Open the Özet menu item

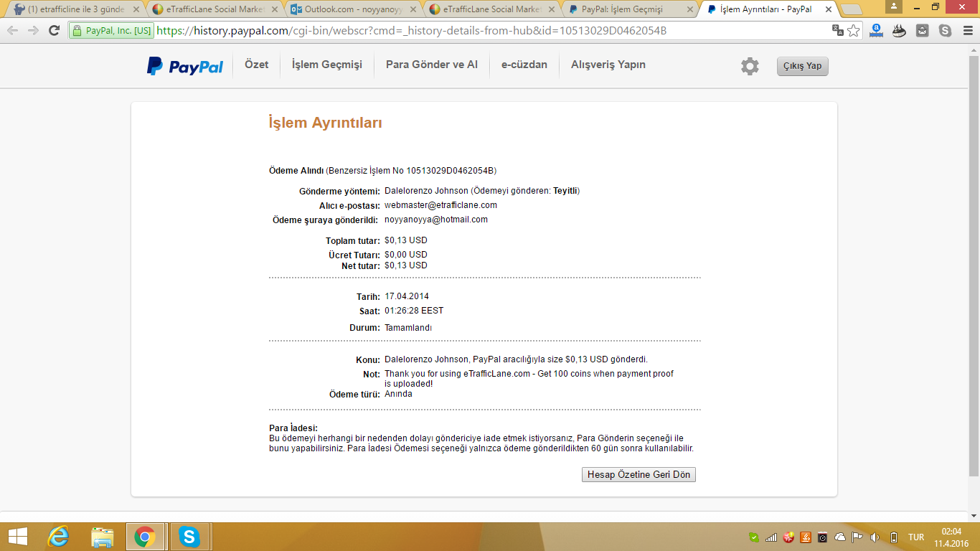(x=256, y=65)
